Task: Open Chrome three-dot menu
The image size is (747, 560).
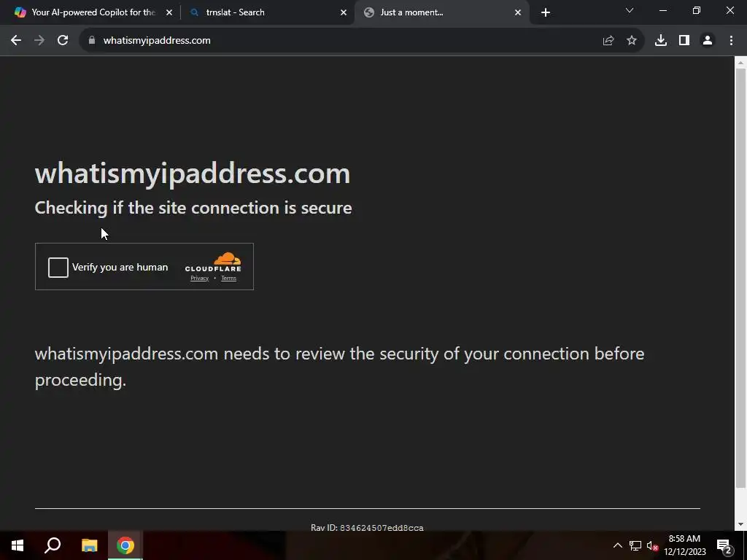Action: tap(731, 41)
